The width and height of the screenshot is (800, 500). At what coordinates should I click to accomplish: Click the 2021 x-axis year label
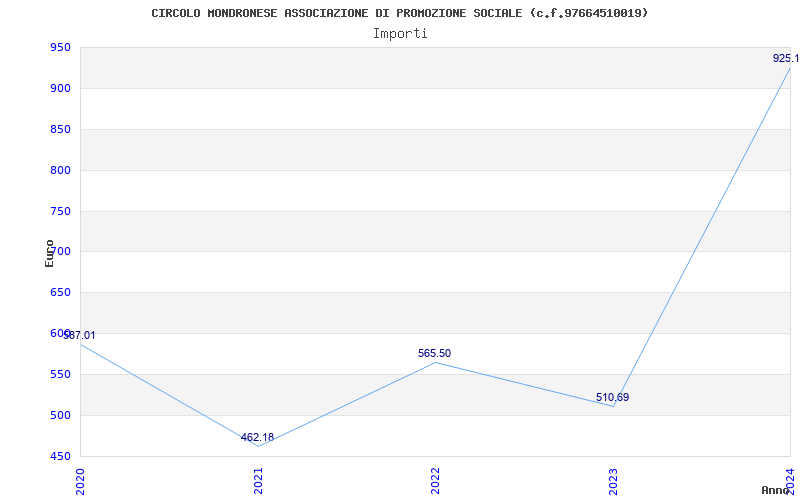tap(258, 481)
